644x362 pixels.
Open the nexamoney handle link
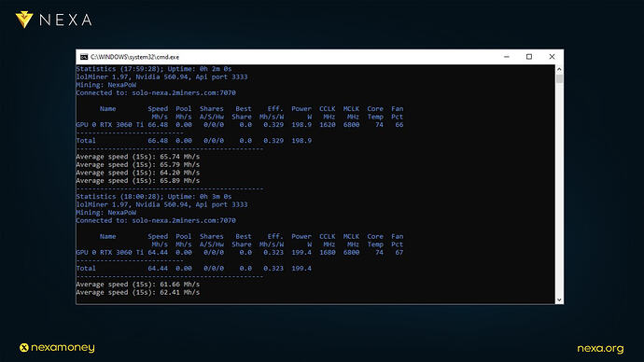63,348
